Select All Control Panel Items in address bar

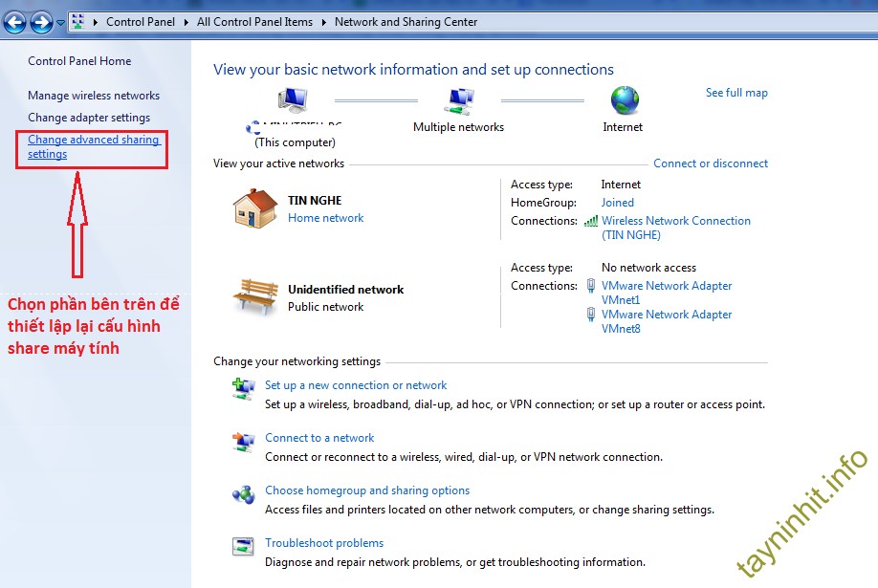pyautogui.click(x=254, y=22)
